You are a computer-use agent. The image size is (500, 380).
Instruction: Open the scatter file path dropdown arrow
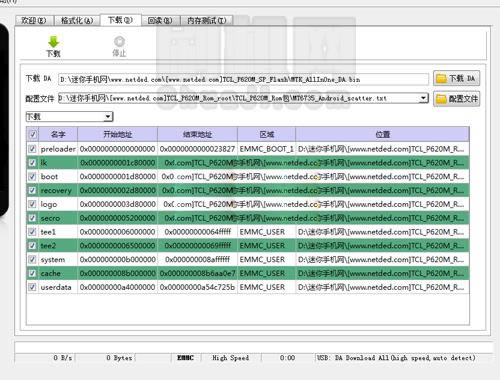[423, 98]
